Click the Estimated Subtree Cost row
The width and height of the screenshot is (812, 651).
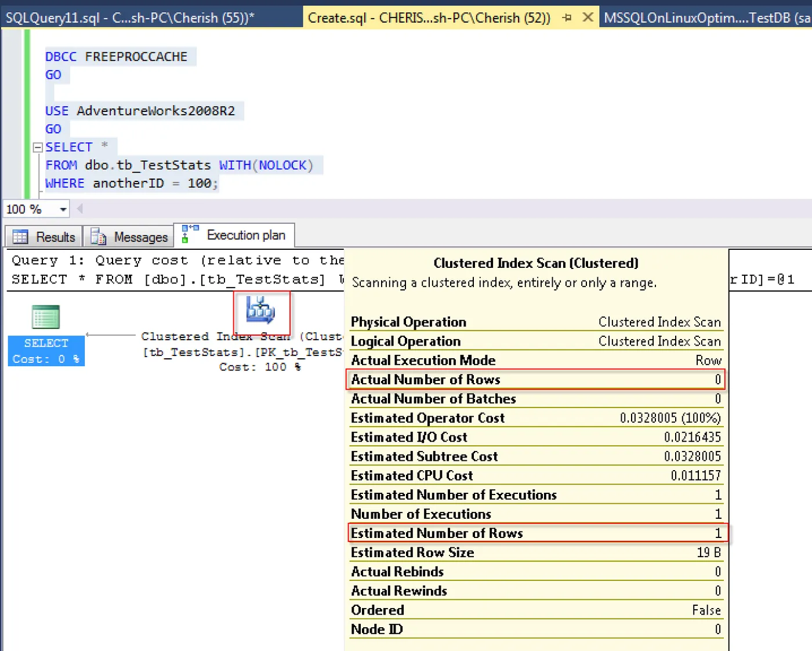tap(536, 456)
